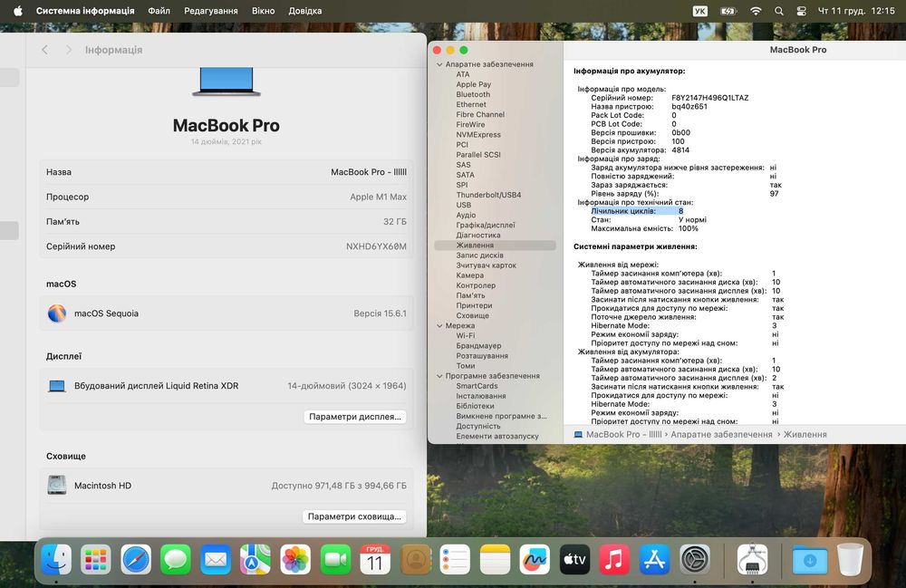Open Messages app in Dock
The image size is (906, 588).
tap(176, 559)
